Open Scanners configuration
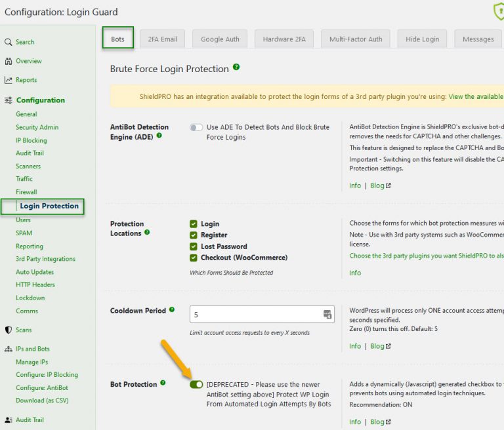This screenshot has width=504, height=430. [28, 166]
